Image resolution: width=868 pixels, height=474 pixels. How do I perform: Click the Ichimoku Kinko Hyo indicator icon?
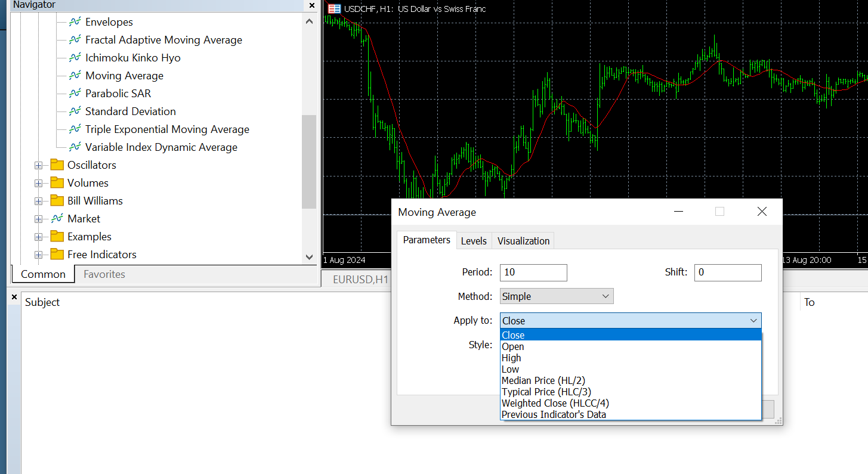point(75,58)
